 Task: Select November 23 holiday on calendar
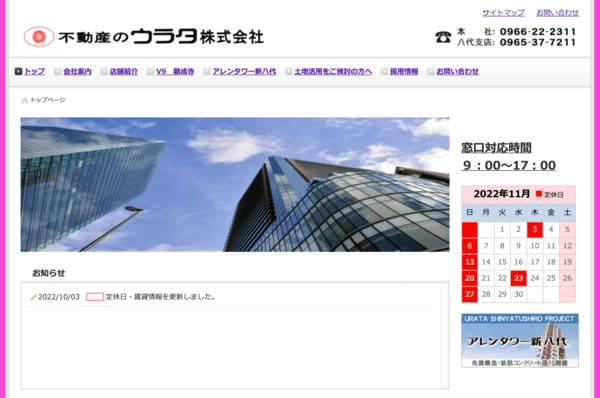tap(518, 278)
